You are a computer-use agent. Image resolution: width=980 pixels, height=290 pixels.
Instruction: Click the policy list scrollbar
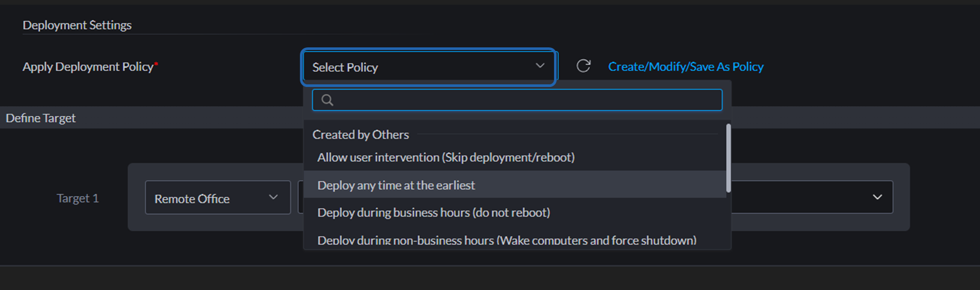(x=728, y=158)
